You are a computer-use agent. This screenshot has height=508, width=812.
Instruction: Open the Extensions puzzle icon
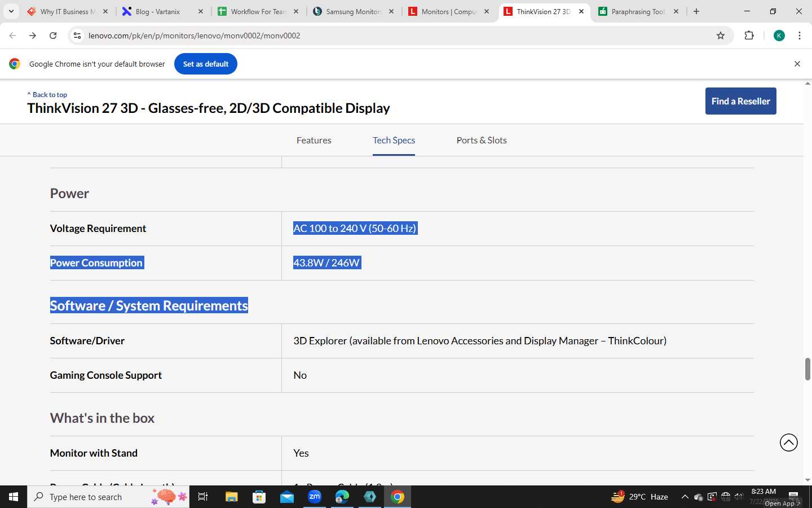tap(749, 36)
